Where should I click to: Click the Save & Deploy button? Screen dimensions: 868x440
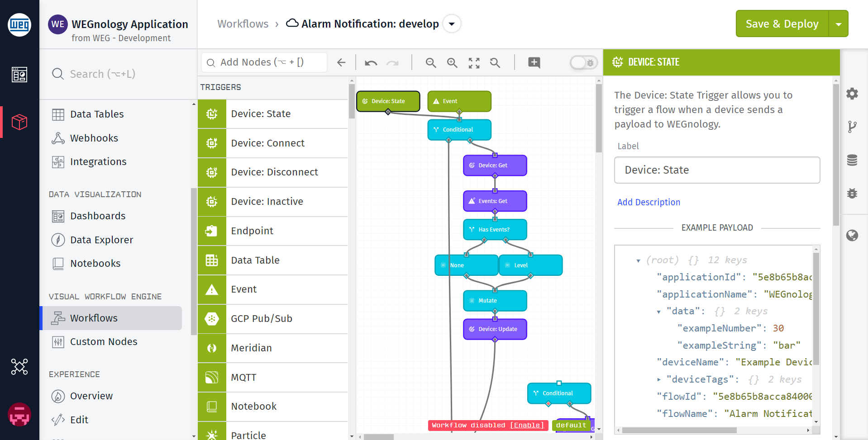pyautogui.click(x=782, y=24)
